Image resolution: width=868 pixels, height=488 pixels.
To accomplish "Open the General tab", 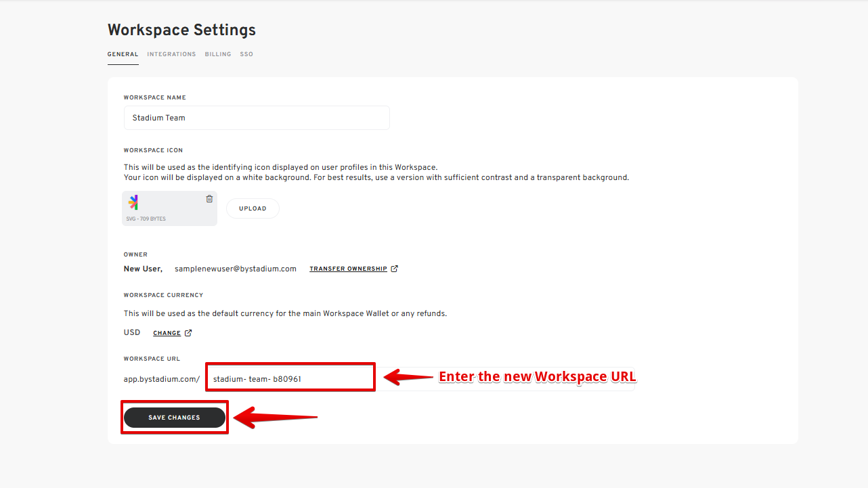I will coord(123,54).
